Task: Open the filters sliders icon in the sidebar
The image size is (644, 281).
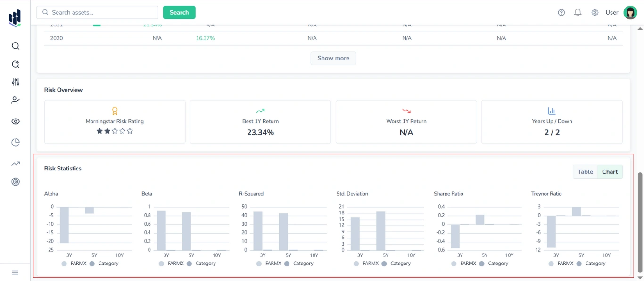Action: pos(15,82)
